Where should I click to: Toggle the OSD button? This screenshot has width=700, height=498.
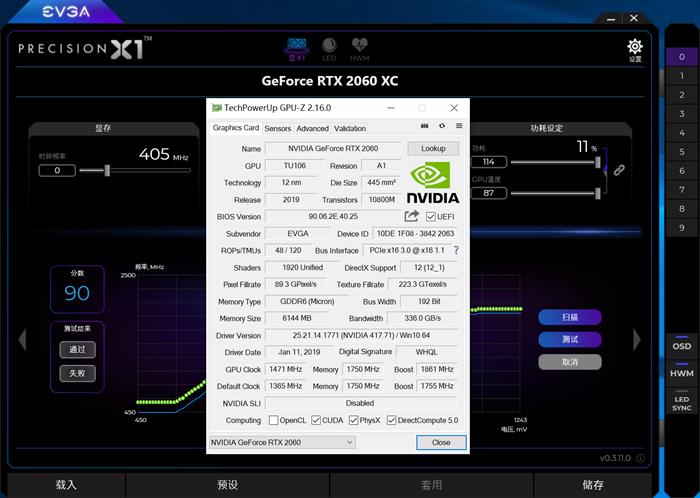point(682,344)
